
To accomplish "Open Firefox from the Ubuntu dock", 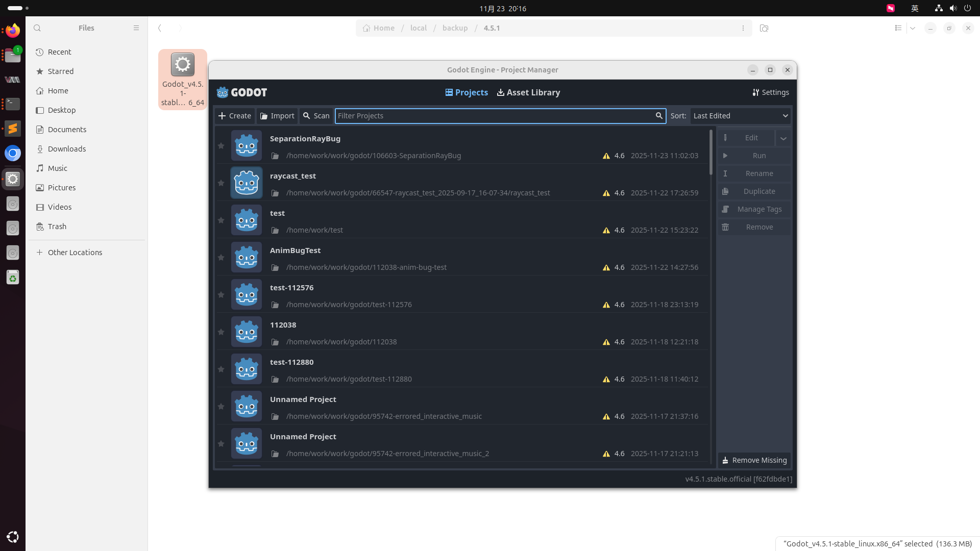I will tap(13, 31).
